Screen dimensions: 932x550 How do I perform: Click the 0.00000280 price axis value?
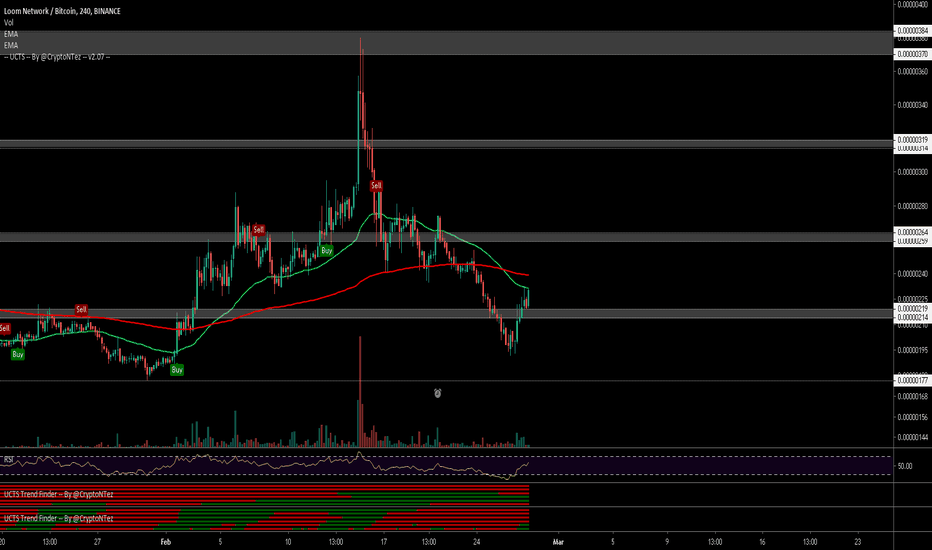point(912,206)
